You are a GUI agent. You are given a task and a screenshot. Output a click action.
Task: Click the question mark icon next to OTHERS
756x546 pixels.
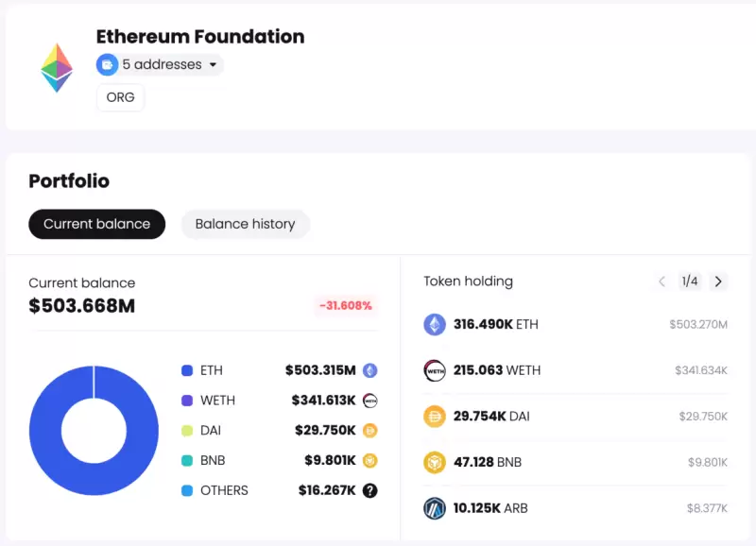point(370,490)
